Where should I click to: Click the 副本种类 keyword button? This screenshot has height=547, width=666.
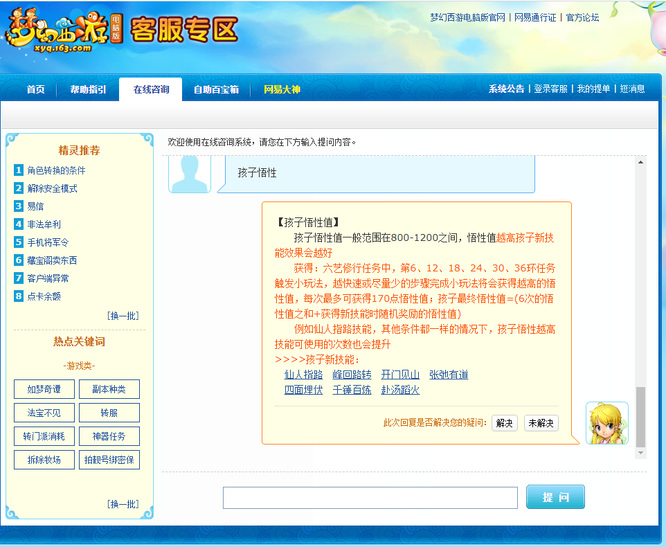109,389
